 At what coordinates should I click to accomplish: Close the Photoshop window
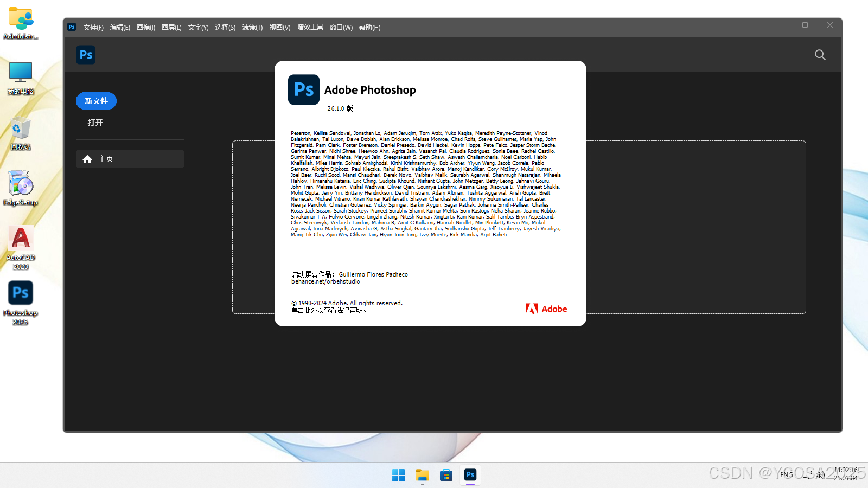click(x=830, y=25)
